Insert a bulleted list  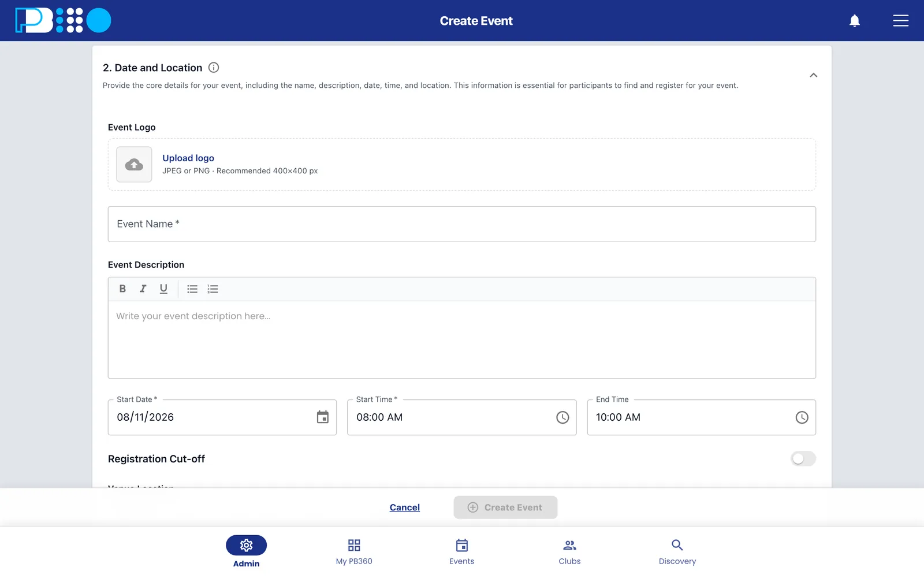click(x=192, y=289)
